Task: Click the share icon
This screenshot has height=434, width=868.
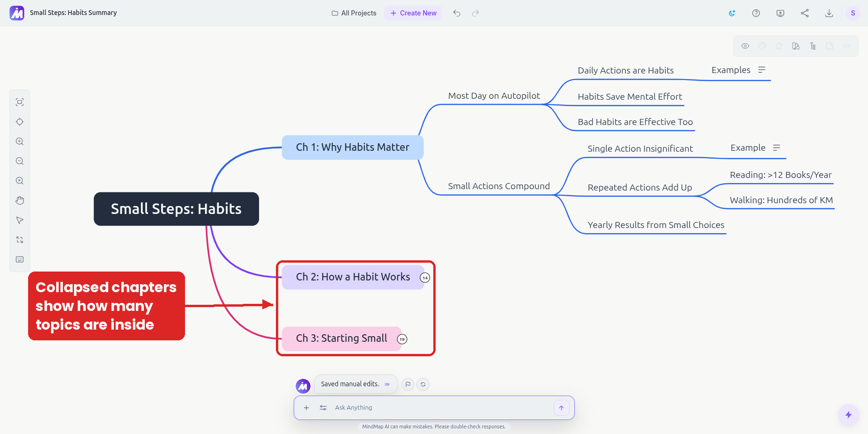Action: [x=805, y=13]
